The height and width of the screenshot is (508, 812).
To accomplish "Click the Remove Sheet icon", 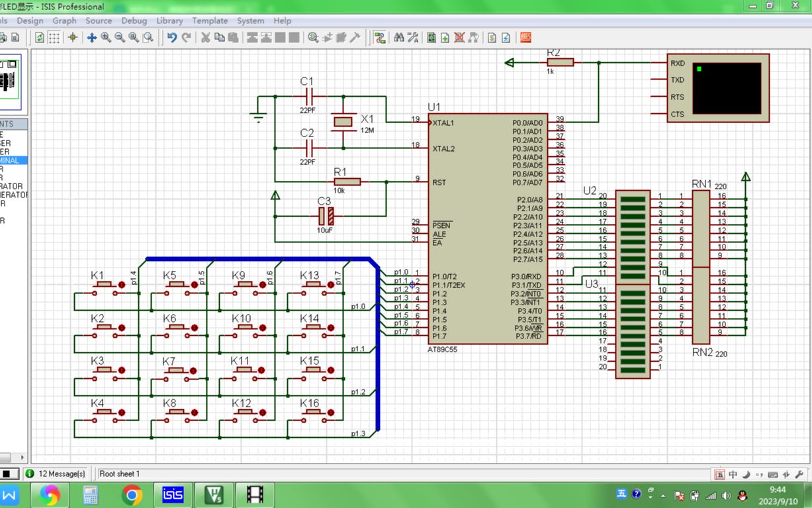I will [459, 38].
